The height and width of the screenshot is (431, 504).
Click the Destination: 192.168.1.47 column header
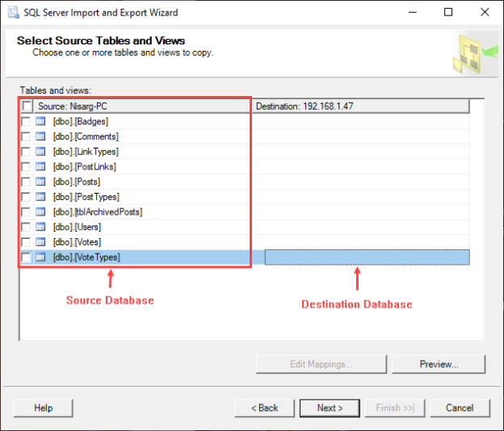click(x=360, y=106)
